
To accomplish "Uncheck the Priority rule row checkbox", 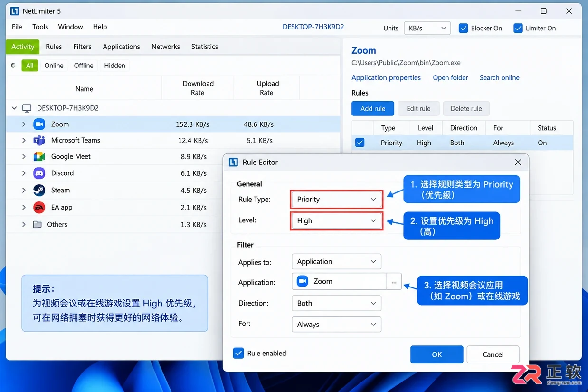I will pos(360,143).
